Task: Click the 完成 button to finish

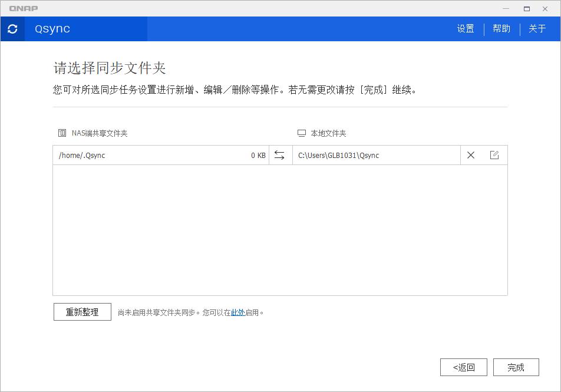Action: click(x=516, y=367)
